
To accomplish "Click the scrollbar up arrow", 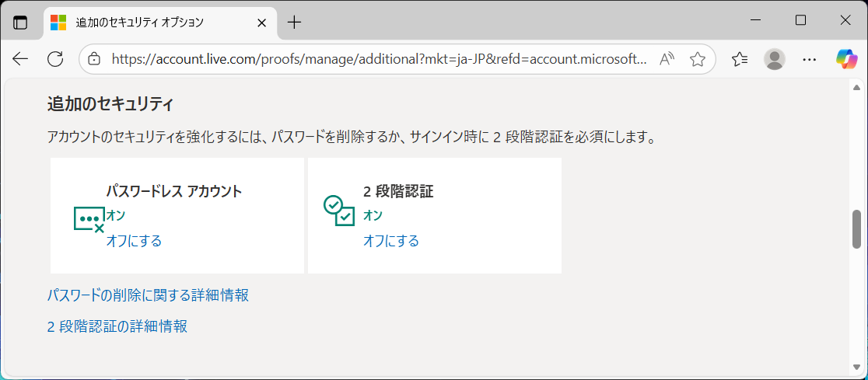I will [856, 87].
